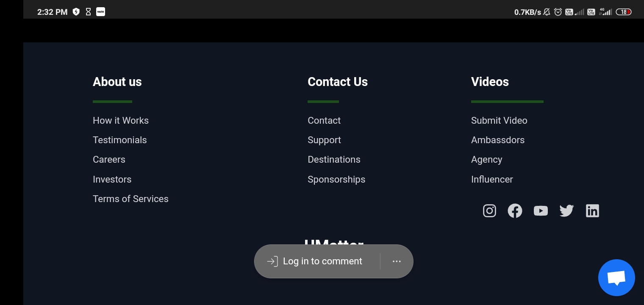Click the login arrow icon in comment bar
This screenshot has height=305, width=644.
[x=272, y=261]
